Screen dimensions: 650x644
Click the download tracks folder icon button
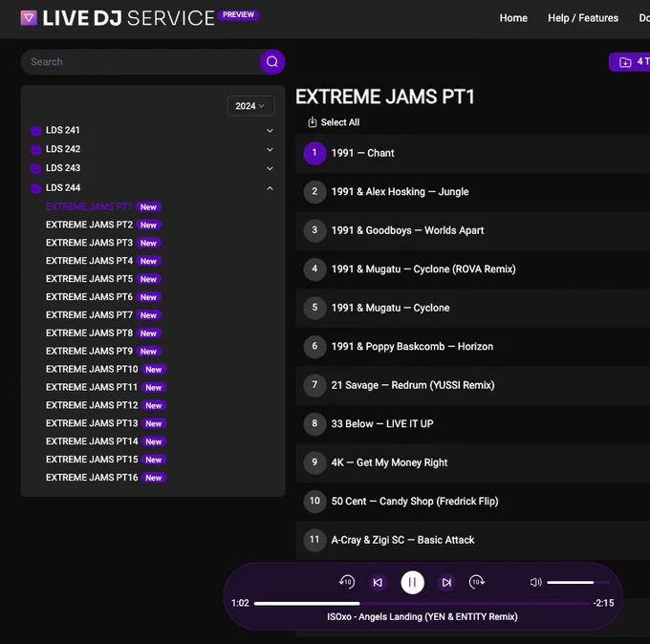point(625,62)
